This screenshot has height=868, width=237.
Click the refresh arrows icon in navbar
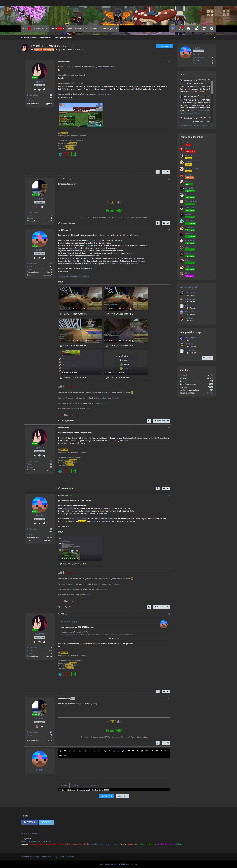pos(204,29)
